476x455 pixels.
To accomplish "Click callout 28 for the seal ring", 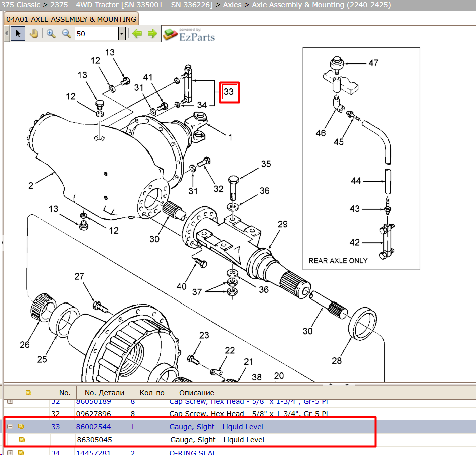I will point(337,360).
